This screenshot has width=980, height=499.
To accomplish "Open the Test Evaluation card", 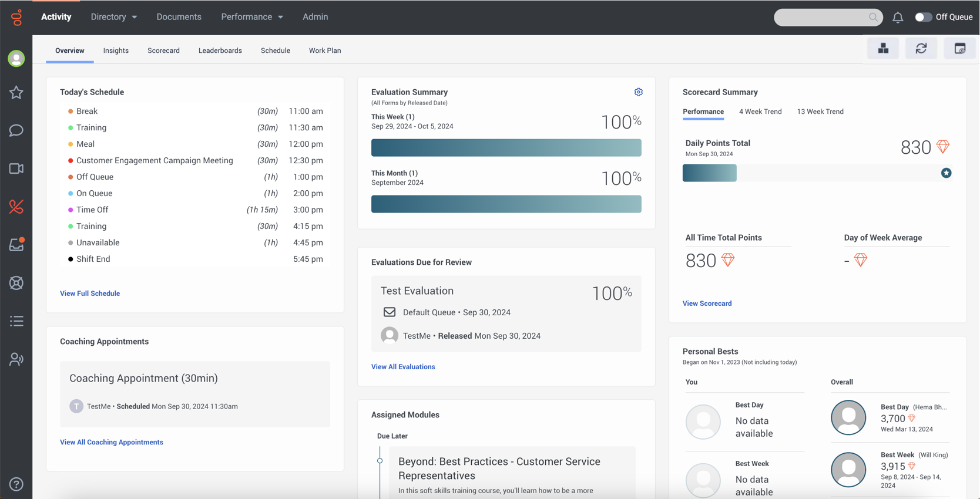I will point(506,313).
